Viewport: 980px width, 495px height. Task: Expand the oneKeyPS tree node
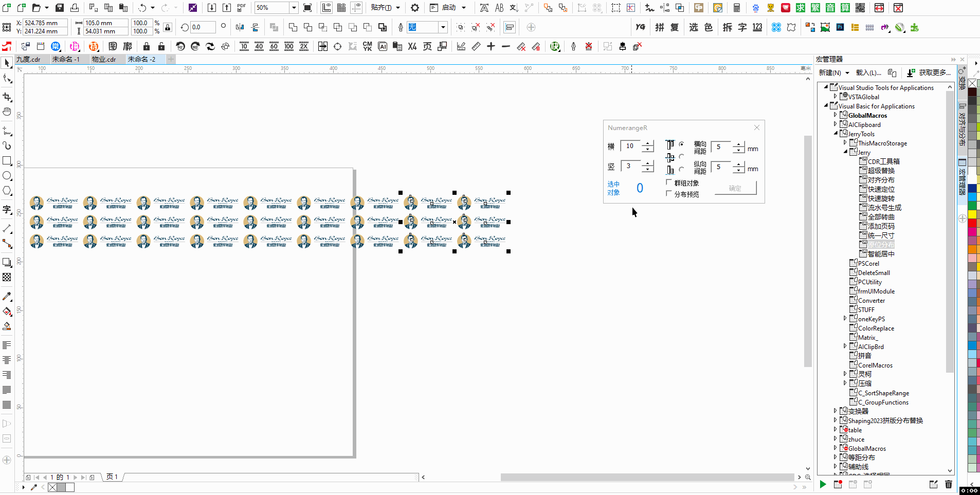(x=845, y=319)
